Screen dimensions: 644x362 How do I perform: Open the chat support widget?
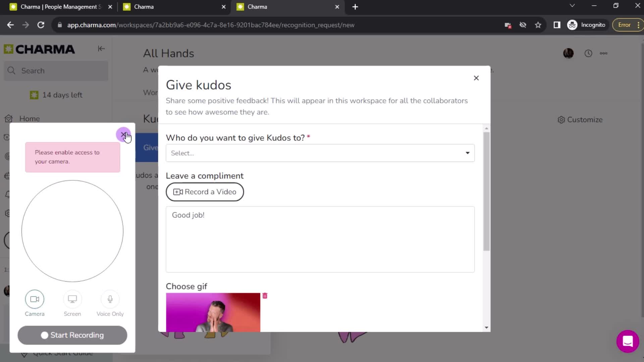tap(628, 341)
